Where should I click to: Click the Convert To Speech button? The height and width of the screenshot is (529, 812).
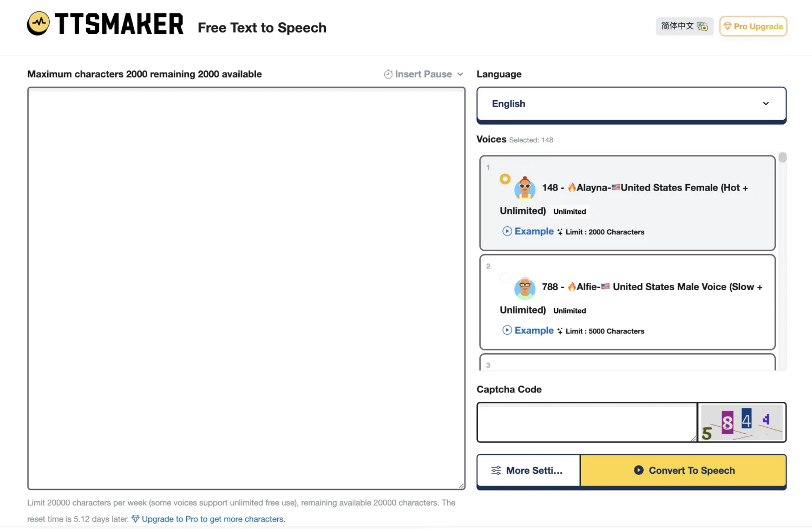coord(684,471)
